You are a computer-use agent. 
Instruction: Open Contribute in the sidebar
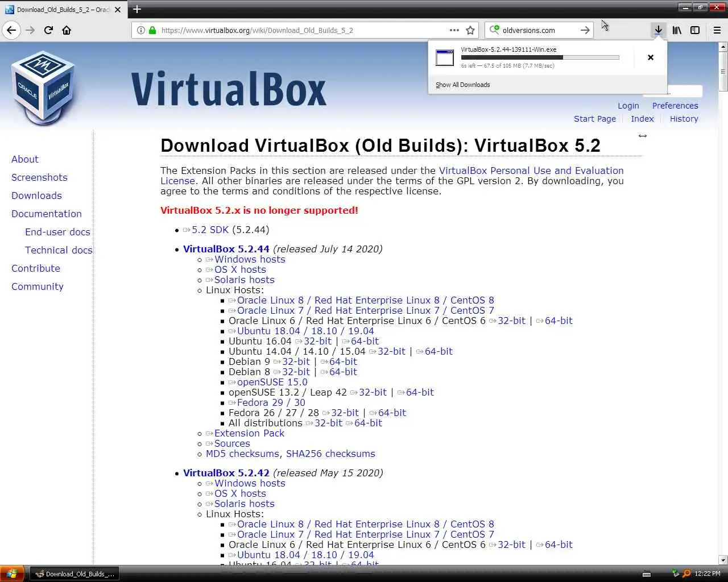(x=36, y=268)
